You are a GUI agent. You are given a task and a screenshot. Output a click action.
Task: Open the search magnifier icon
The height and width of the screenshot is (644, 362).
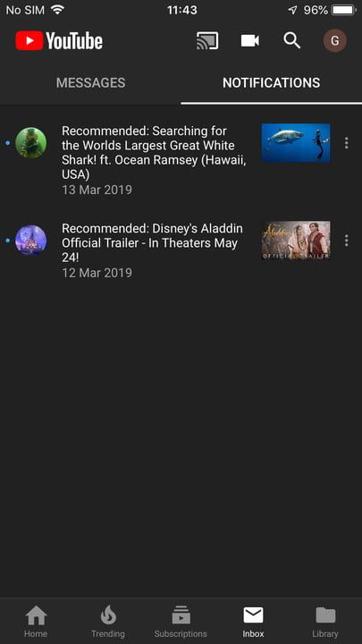click(291, 41)
